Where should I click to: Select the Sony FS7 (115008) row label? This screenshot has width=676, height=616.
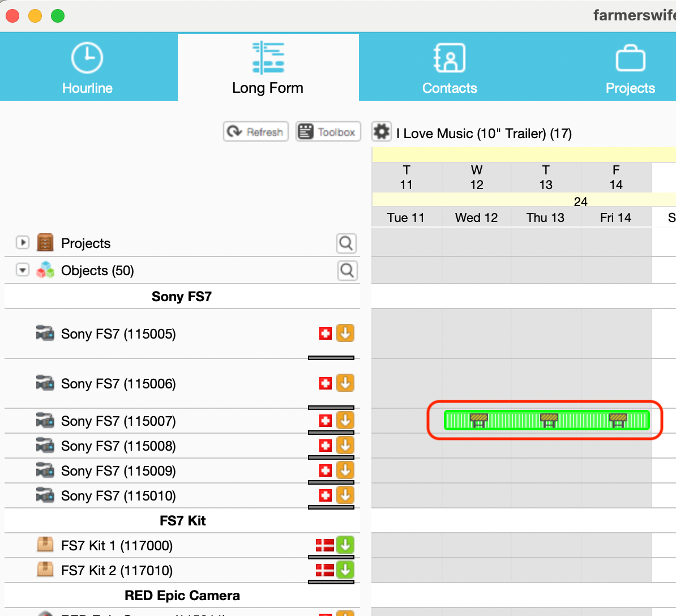118,446
